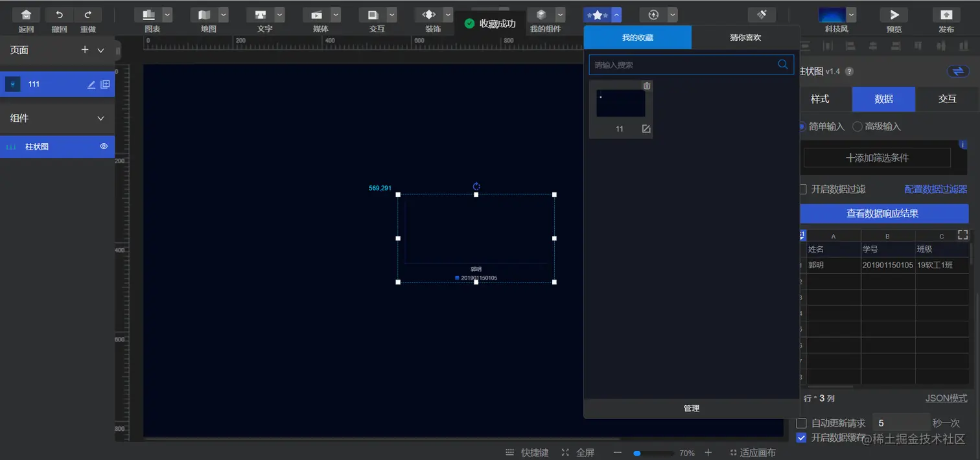The image size is (980, 460).
Task: Click the swap arrows button in properties
Action: point(957,71)
